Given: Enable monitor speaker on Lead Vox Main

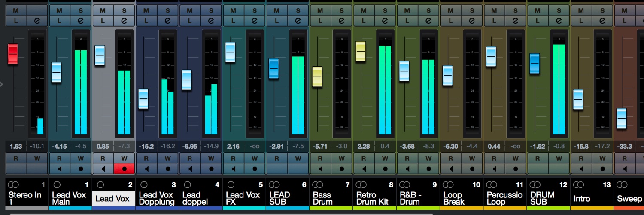Looking at the screenshot, I should click(59, 169).
